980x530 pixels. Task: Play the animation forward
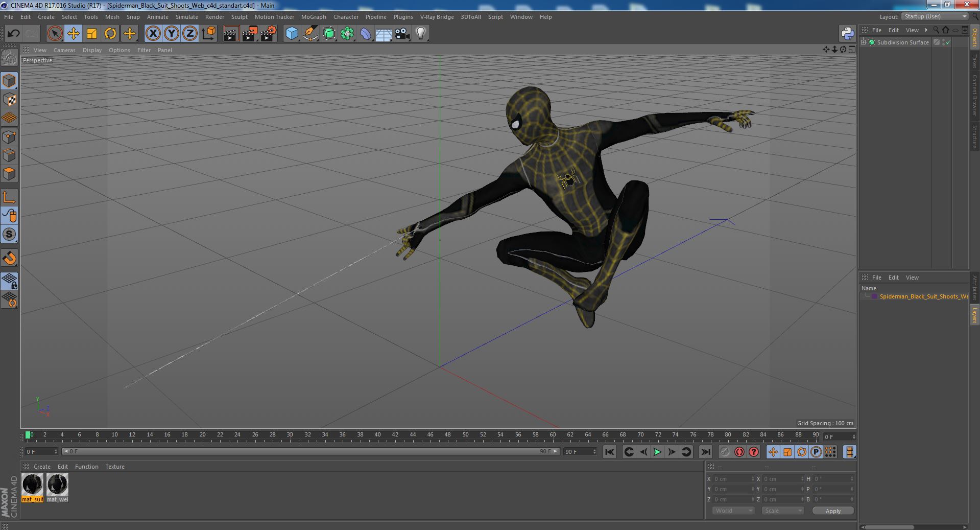[x=657, y=452]
